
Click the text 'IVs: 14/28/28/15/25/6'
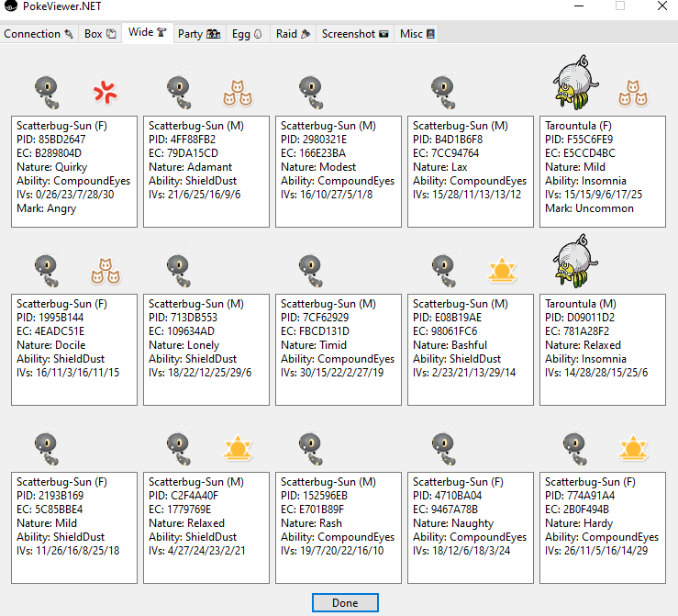(x=596, y=373)
